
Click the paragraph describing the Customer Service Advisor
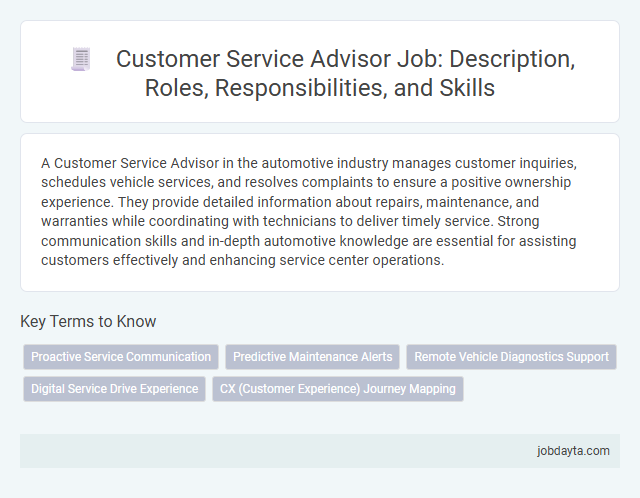coord(309,211)
